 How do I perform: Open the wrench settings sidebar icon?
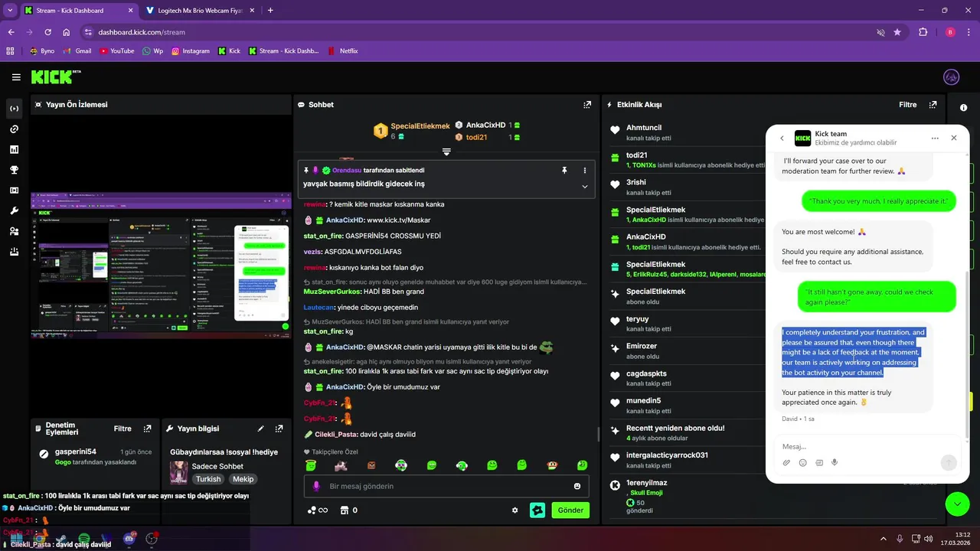pos(14,210)
